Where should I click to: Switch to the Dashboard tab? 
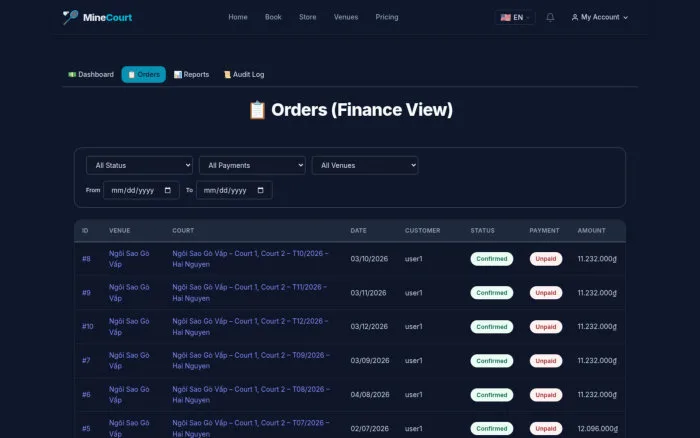point(91,75)
